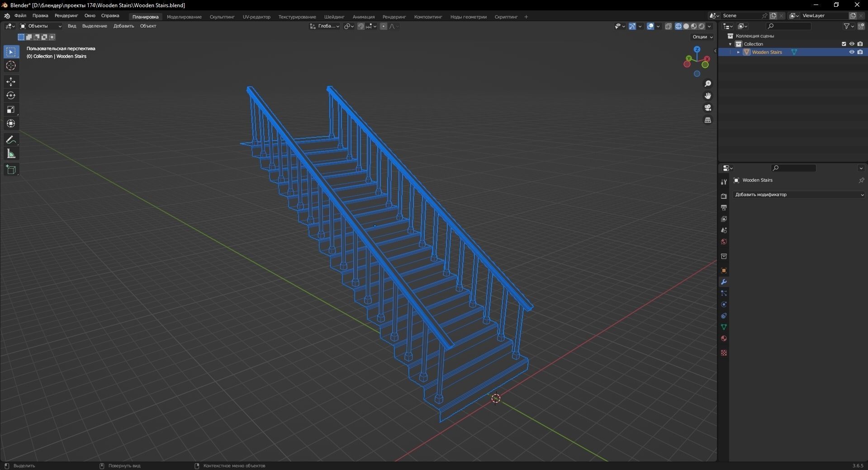
Task: Open the Добавить модификатор dropdown
Action: 799,195
